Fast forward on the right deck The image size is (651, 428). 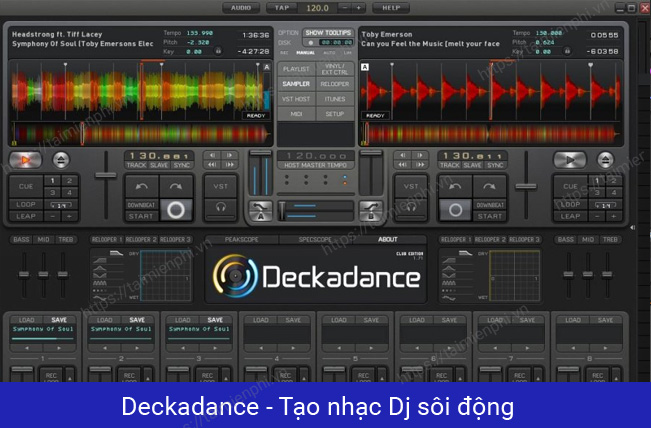pos(420,165)
